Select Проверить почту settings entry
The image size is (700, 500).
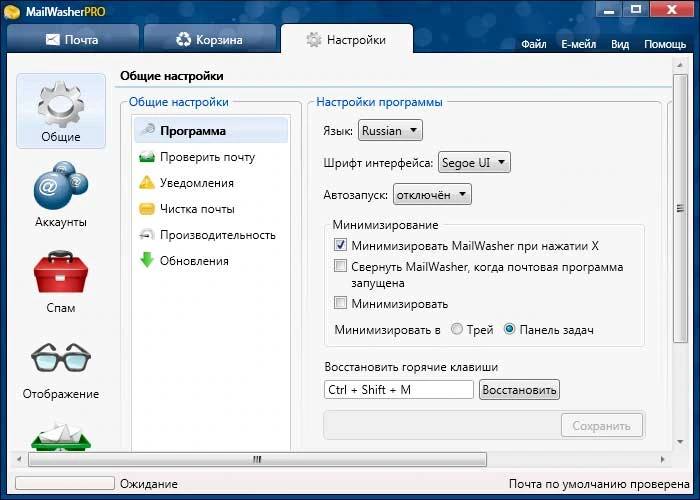tap(211, 157)
